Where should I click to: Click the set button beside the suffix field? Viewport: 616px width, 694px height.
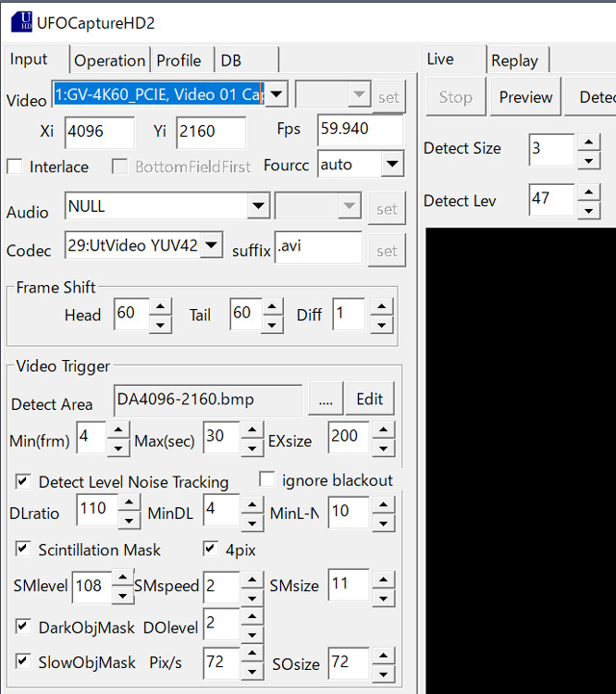coord(387,251)
